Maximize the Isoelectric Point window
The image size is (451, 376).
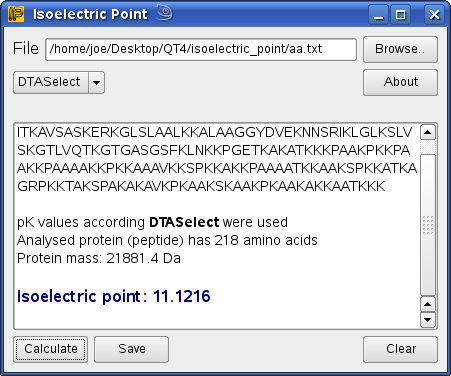pyautogui.click(x=401, y=15)
